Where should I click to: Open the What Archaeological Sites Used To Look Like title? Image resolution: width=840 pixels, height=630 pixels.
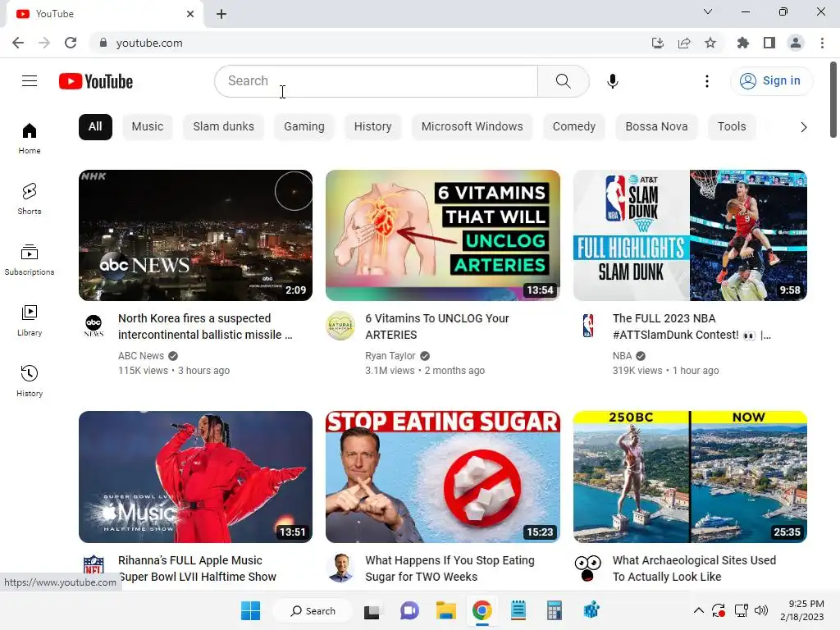click(694, 568)
